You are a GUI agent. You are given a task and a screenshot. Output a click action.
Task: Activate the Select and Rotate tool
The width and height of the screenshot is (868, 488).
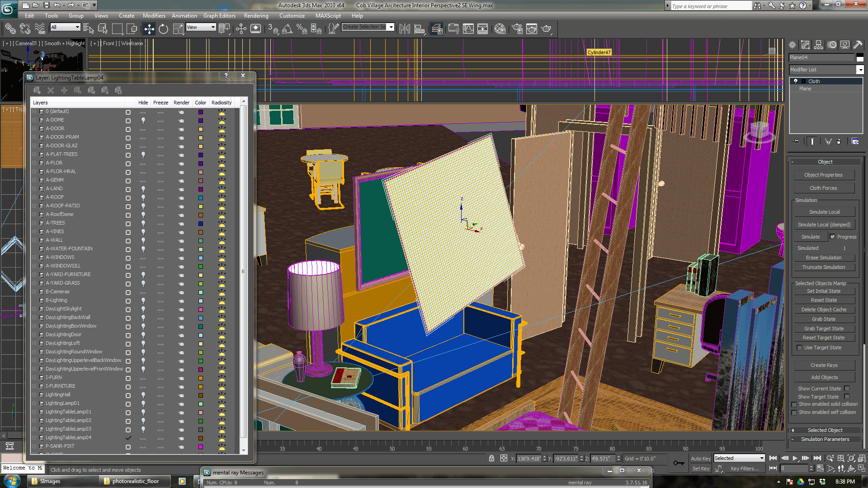click(163, 29)
